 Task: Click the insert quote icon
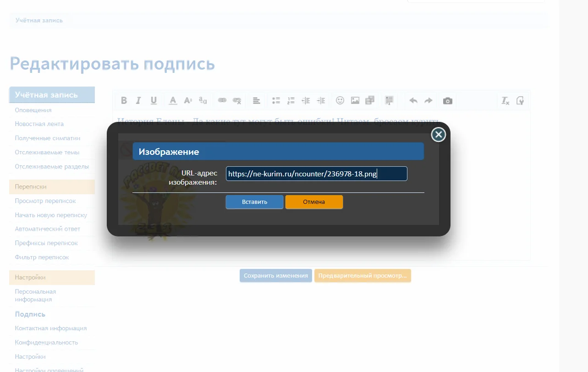pos(388,100)
